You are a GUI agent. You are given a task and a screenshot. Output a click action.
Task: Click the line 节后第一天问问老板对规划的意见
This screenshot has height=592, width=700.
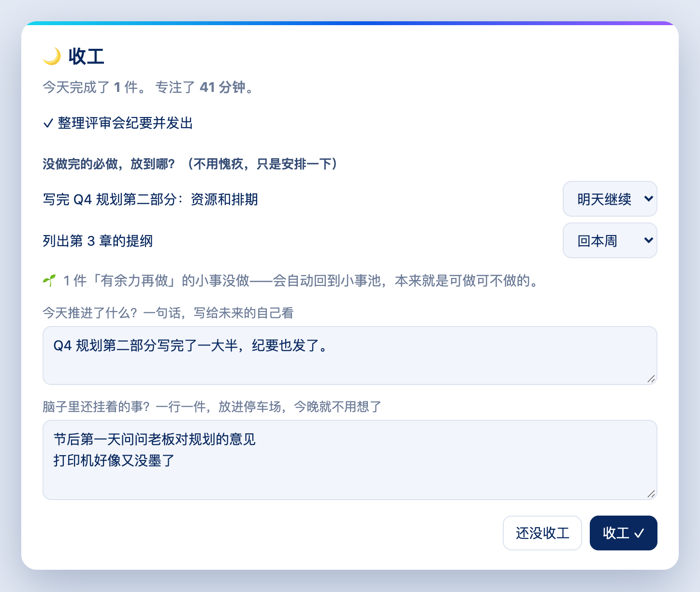point(154,439)
